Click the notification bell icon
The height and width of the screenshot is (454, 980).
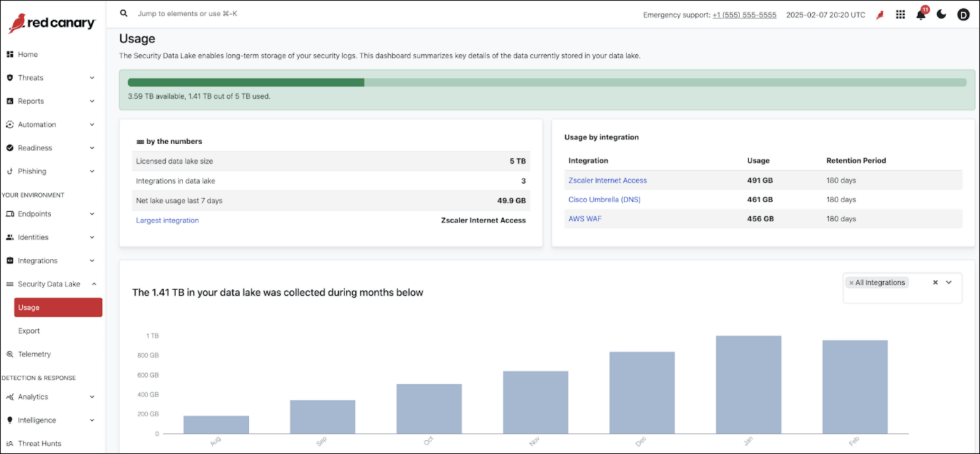click(x=920, y=15)
